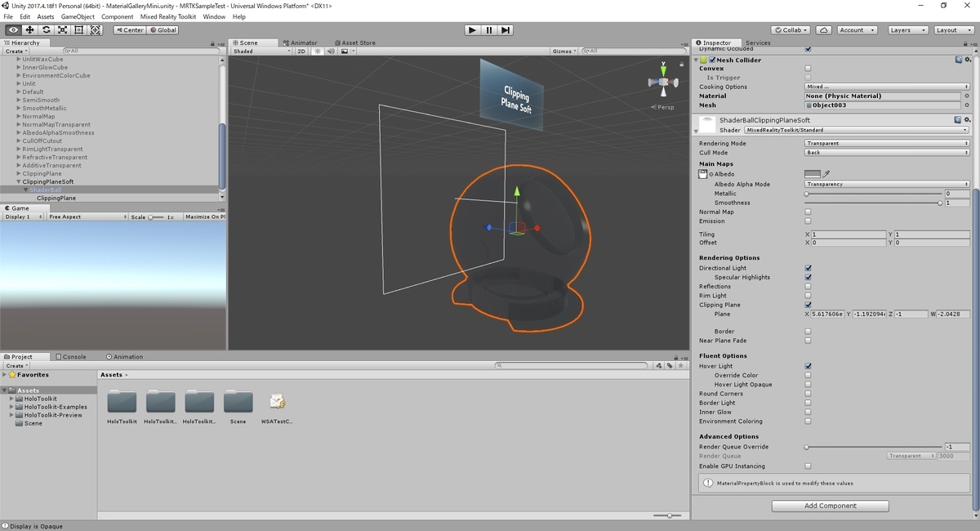Open the Albedo color swatch
This screenshot has height=531, width=980.
coord(812,174)
